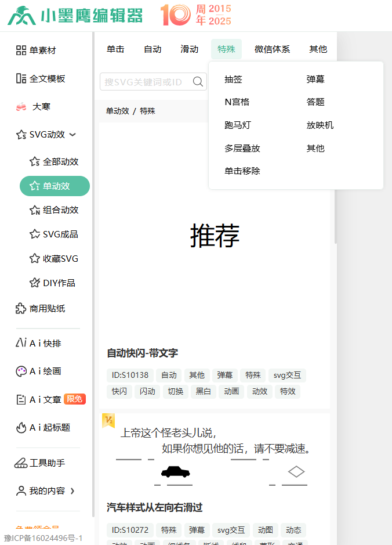Expand 我的内容 submenu arrow

pos(72,491)
